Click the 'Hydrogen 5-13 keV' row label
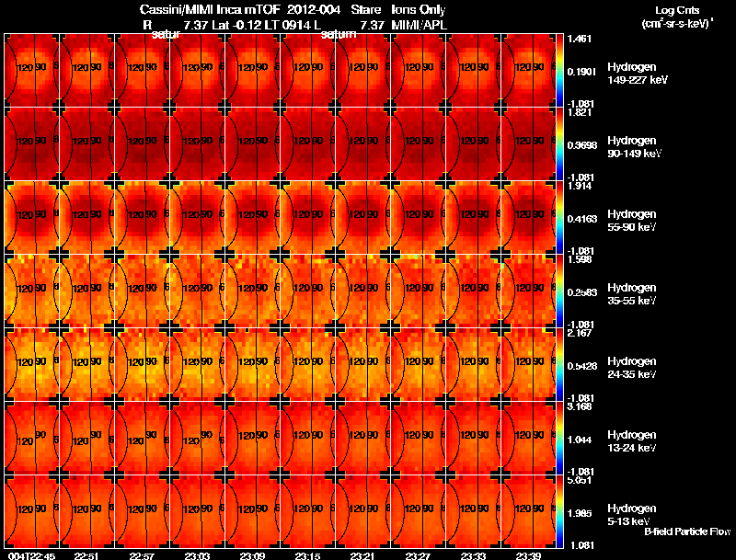 632,515
